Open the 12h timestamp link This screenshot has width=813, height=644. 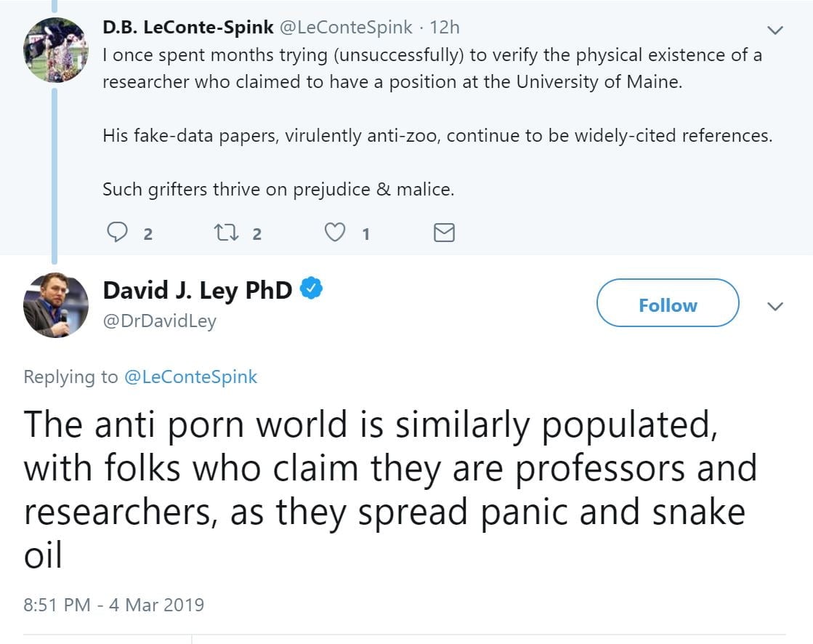(445, 28)
